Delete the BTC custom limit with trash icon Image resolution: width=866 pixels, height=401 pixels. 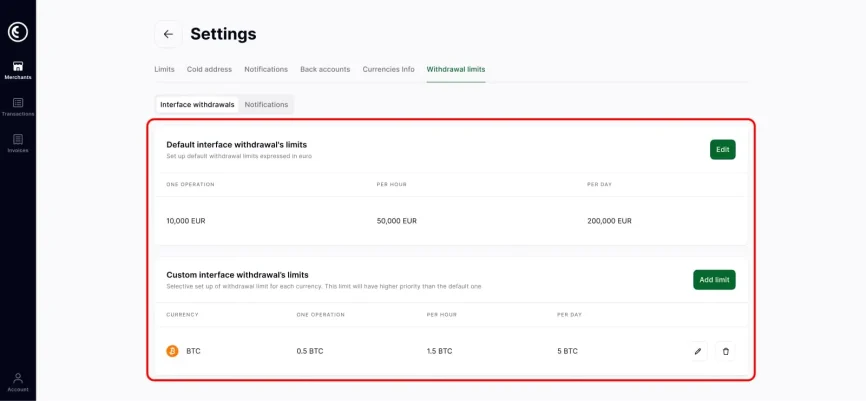(726, 351)
